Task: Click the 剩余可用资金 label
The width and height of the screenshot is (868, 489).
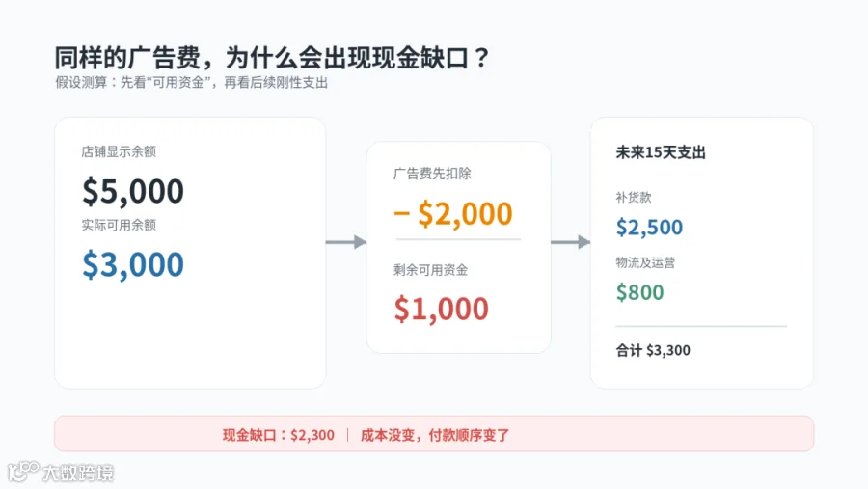Action: click(x=431, y=270)
